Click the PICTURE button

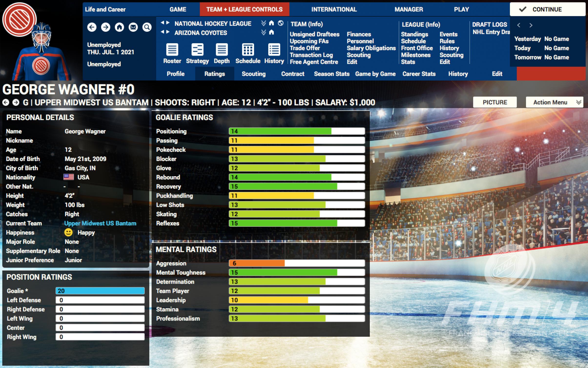point(495,102)
